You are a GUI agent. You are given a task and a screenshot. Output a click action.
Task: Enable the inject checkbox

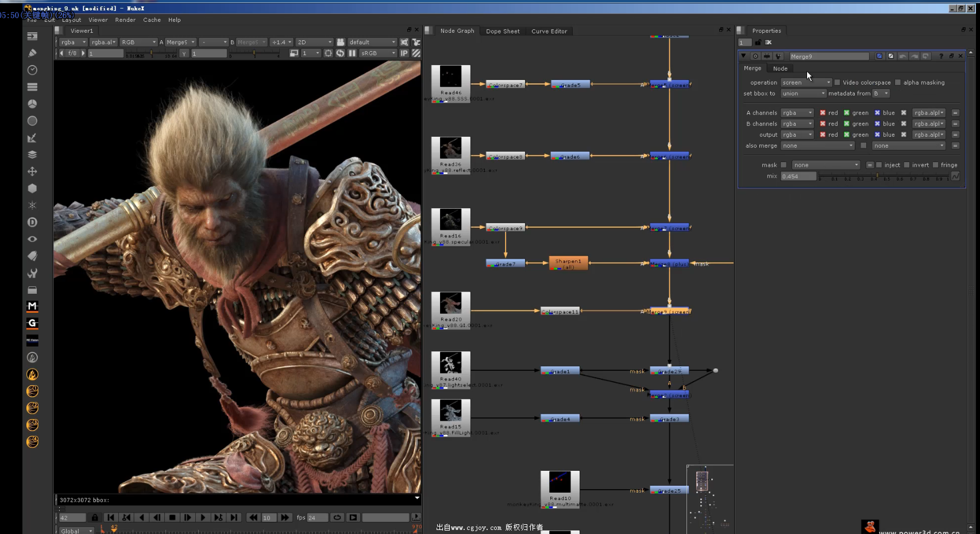(879, 165)
